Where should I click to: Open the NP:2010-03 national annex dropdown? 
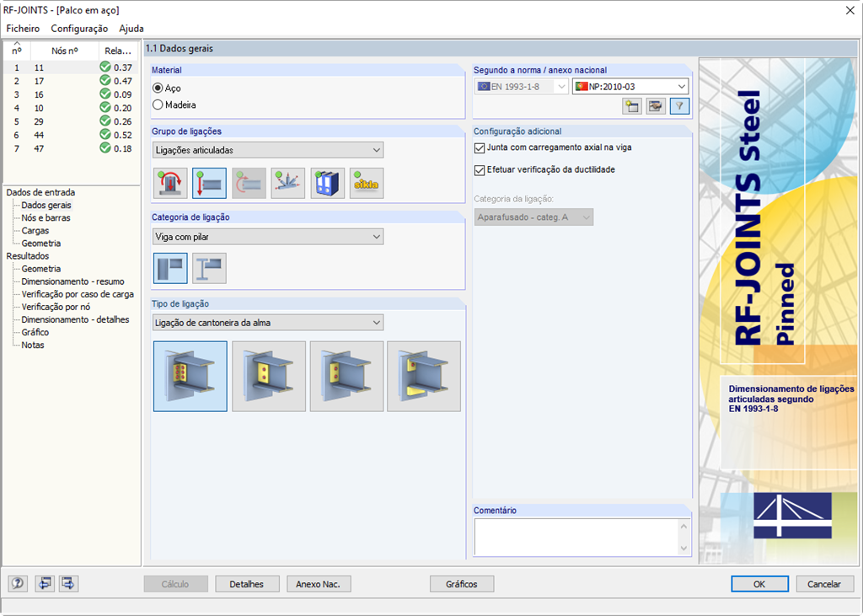tap(630, 87)
